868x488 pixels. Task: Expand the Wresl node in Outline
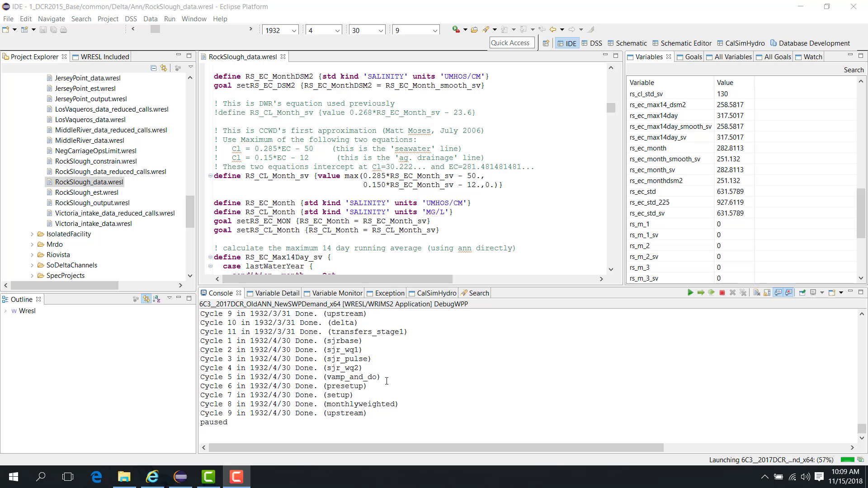pos(5,311)
